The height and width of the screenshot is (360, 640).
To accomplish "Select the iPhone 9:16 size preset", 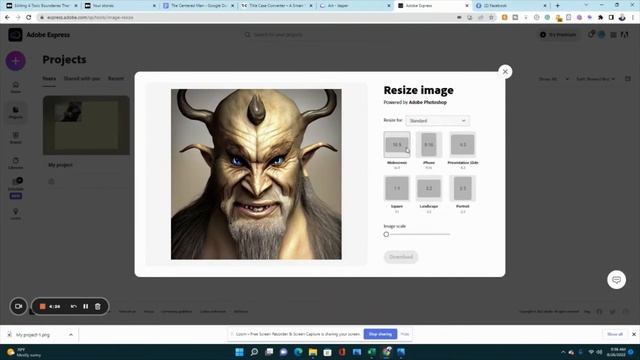I will coord(429,144).
